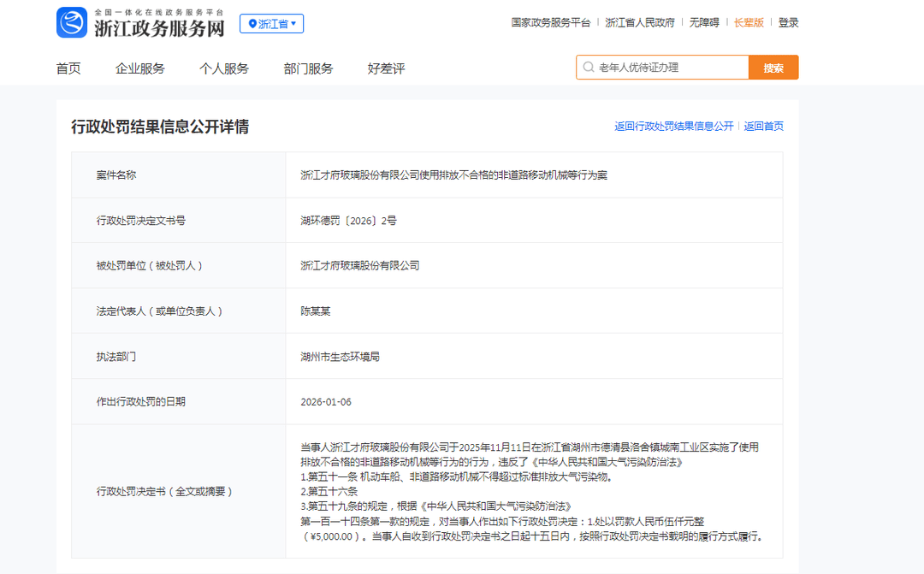Click the magnifier icon in search box
Screen dimensions: 924x574
(589, 68)
